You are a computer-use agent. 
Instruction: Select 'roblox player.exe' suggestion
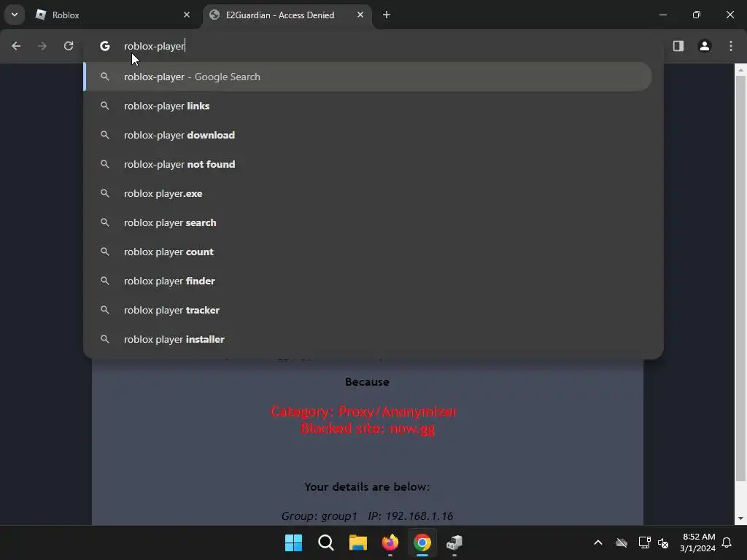coord(368,193)
